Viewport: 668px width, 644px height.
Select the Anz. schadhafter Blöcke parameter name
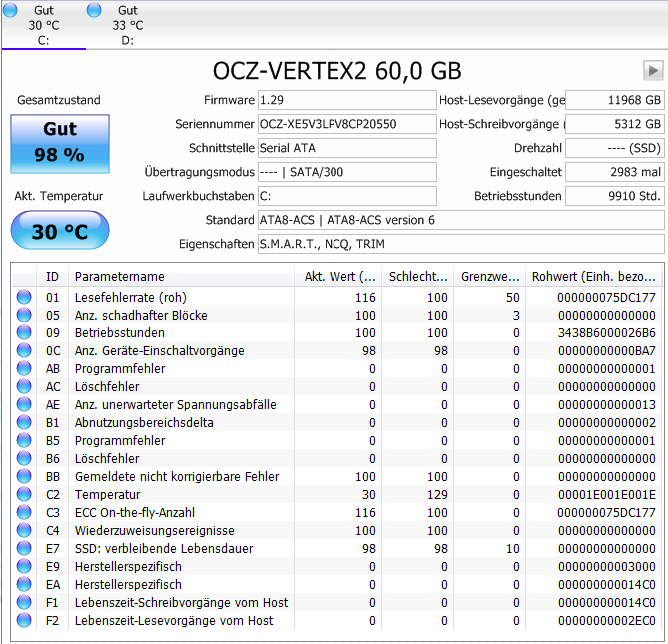coord(141,315)
